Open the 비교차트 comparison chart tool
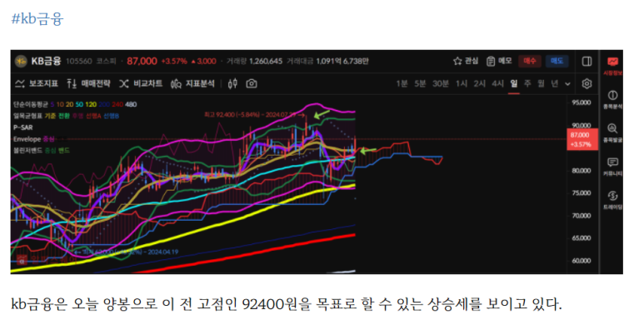The image size is (644, 330). 141,84
